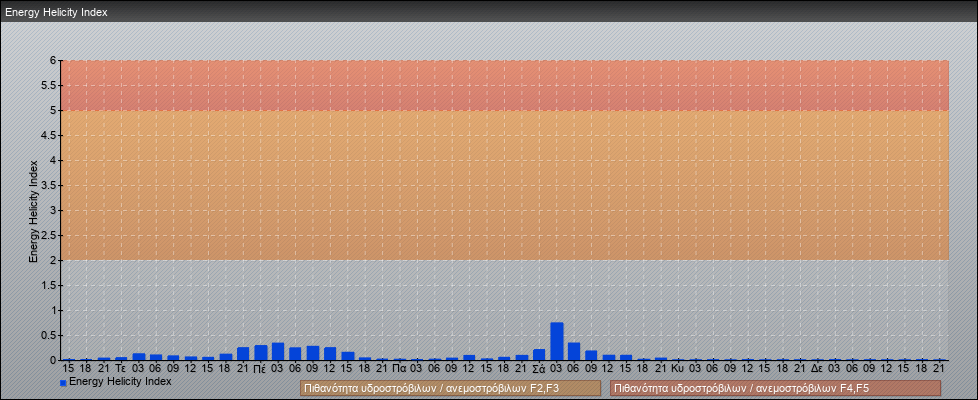Toggle the Energy Helicity Index legend label
The height and width of the screenshot is (400, 978).
[120, 381]
